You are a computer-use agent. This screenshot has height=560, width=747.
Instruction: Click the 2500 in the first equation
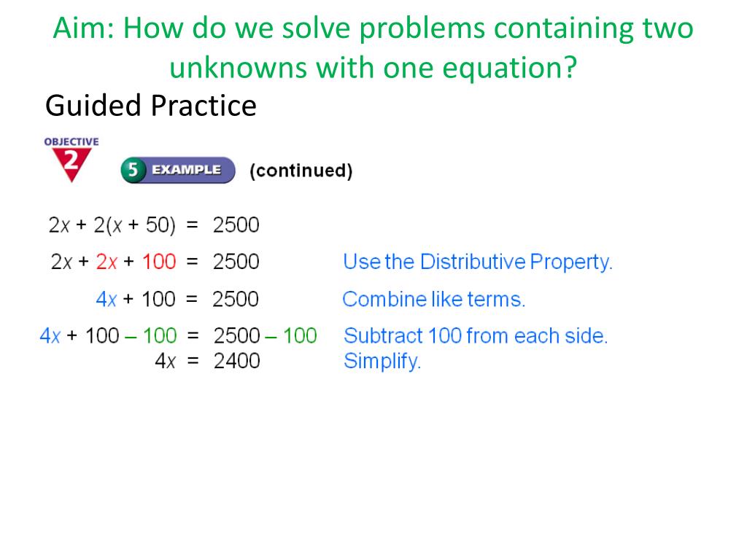click(236, 225)
